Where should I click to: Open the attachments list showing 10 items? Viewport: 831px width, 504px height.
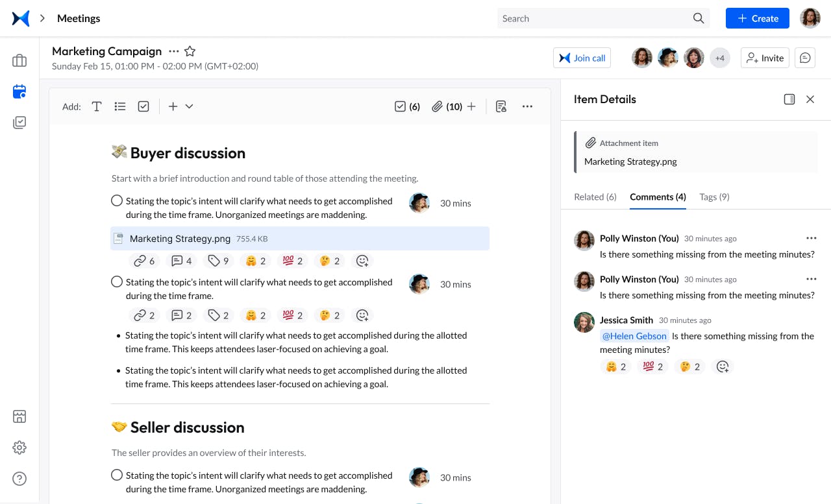pyautogui.click(x=447, y=106)
